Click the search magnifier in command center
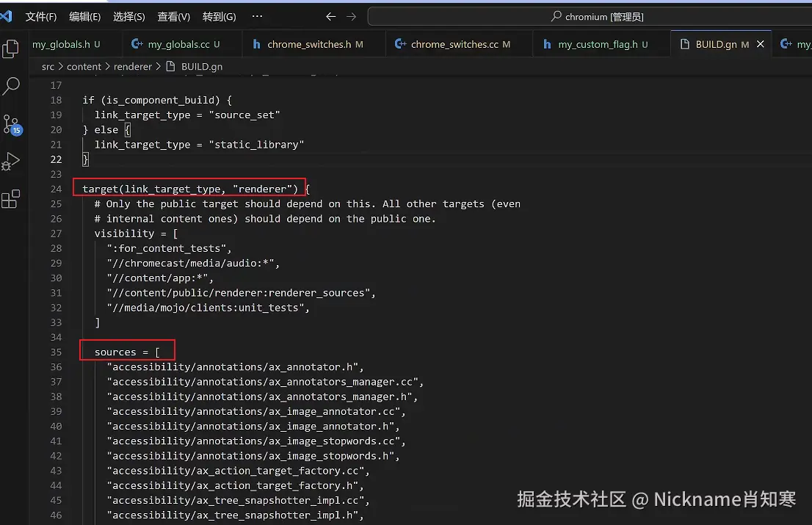Screen dimensions: 812x525 pos(557,17)
